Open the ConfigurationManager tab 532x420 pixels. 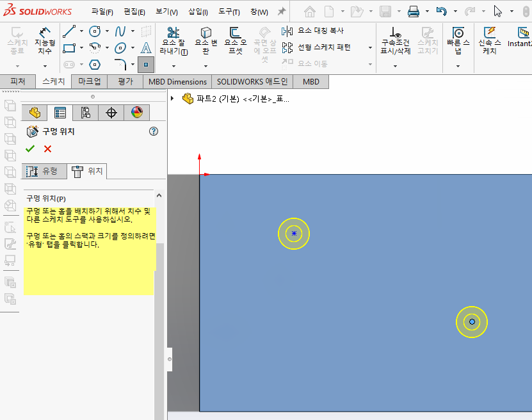[86, 113]
